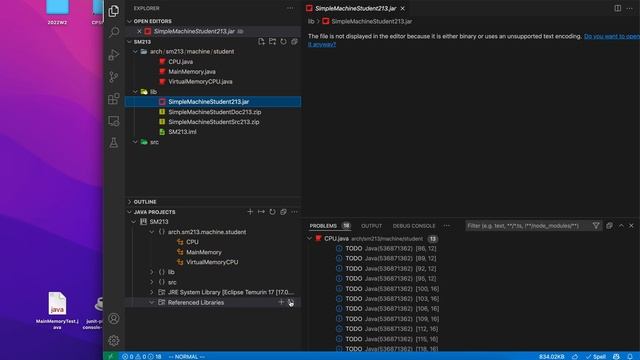Collapse all folders in SM213 explorer

coord(294,42)
